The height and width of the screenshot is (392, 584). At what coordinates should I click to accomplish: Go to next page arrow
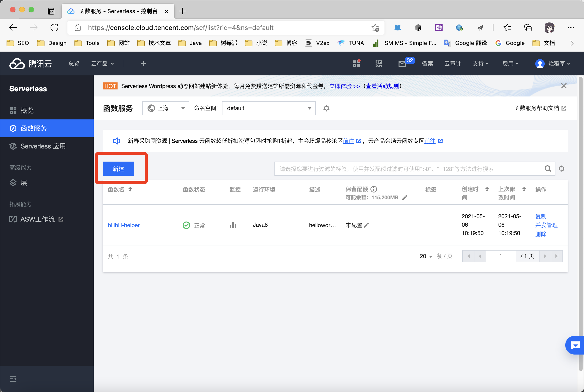545,256
